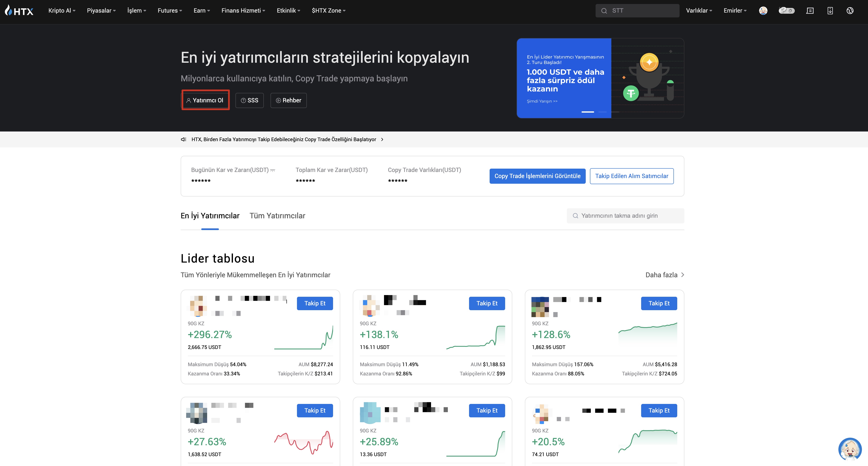Click Takip Et on the +128.6% card
The width and height of the screenshot is (868, 466).
[x=659, y=303]
